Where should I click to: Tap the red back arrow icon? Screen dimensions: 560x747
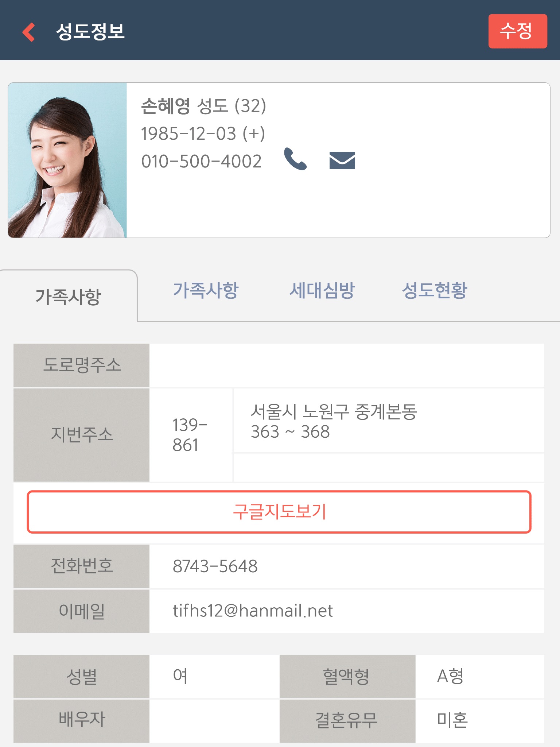pos(28,32)
